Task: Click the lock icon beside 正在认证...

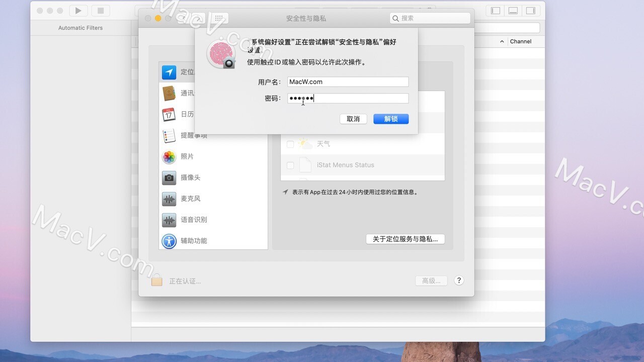Action: (157, 280)
